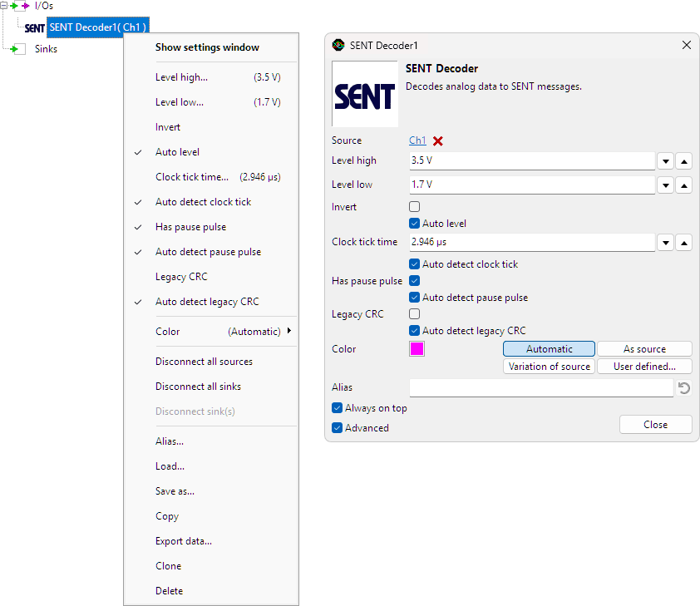Image resolution: width=700 pixels, height=606 pixels.
Task: Choose Invert in the context menu
Action: point(211,127)
